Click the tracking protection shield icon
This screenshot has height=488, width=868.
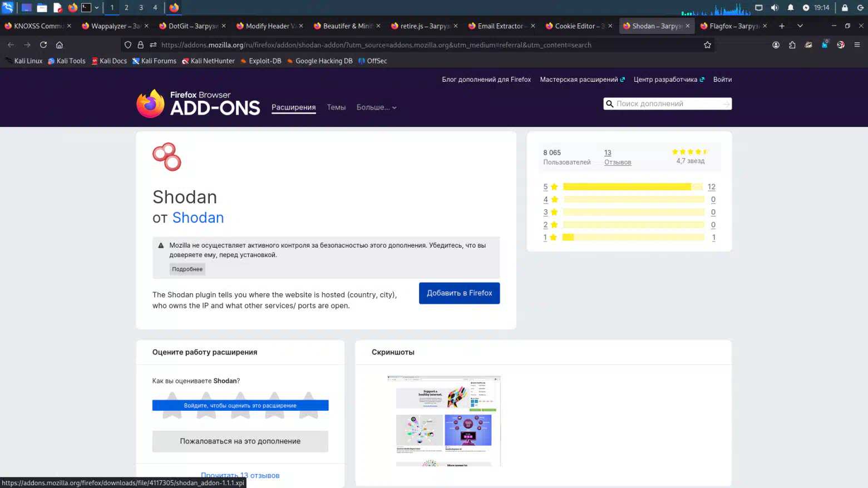128,45
